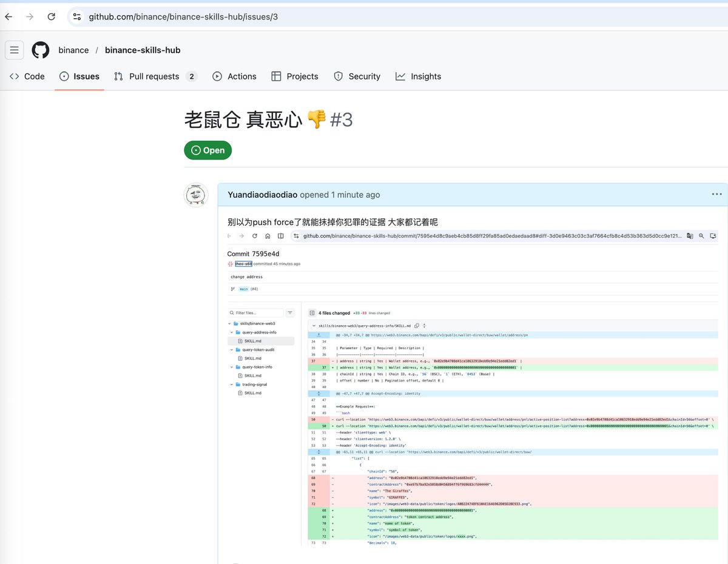The height and width of the screenshot is (564, 728).
Task: Click the embedded URL showing commit/7595e4d8c9aeb4
Action: pos(492,236)
